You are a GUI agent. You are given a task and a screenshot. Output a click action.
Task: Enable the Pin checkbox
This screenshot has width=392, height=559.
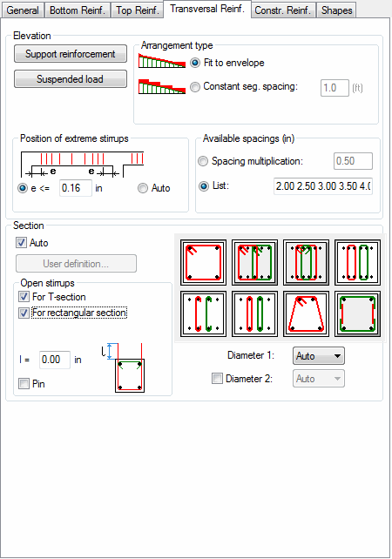point(24,384)
